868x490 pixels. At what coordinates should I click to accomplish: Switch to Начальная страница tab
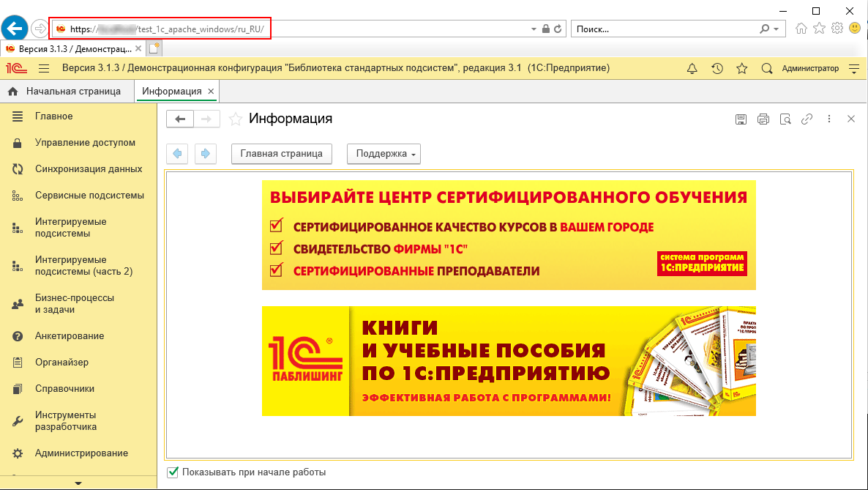(66, 92)
